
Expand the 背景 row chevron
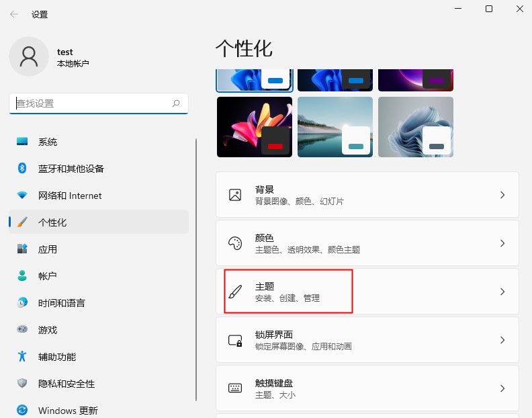[502, 195]
